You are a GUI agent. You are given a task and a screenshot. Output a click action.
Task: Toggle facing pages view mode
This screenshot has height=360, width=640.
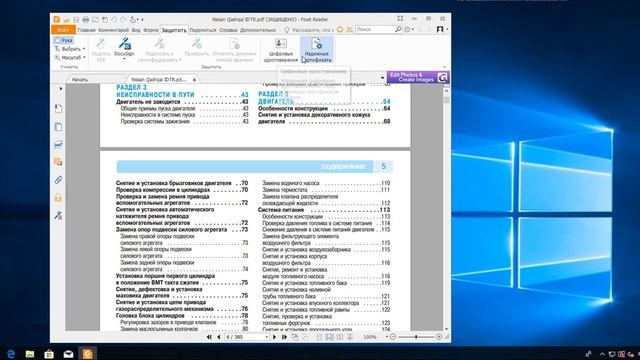click(x=340, y=337)
